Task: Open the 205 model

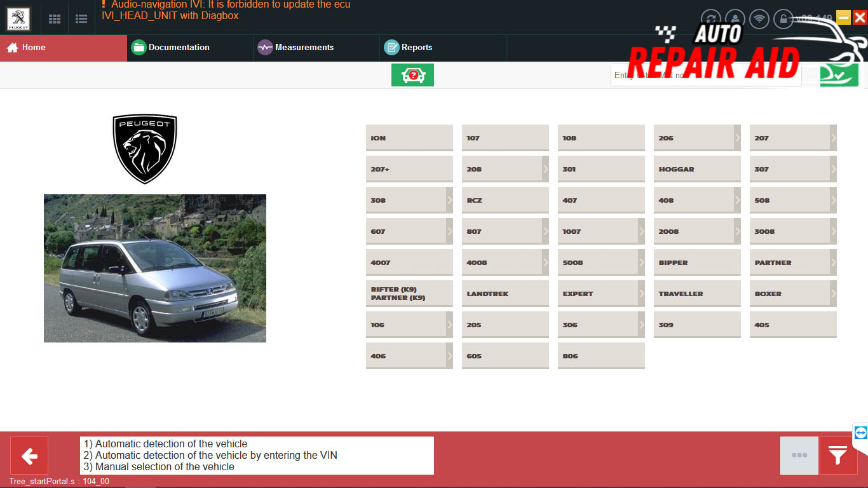Action: click(x=505, y=325)
